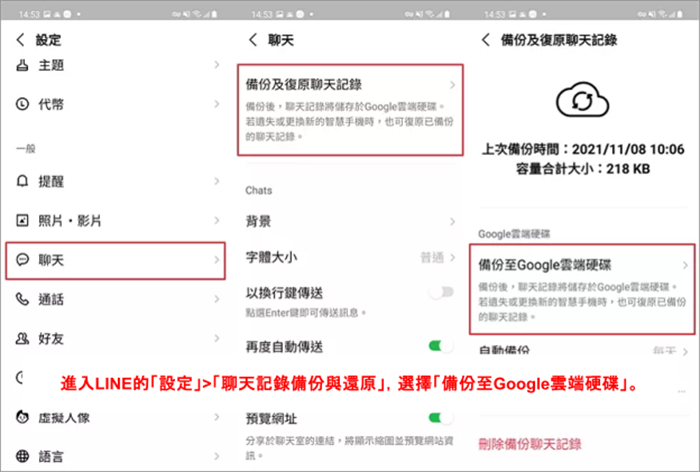Select 備份至Google雲端硬碟
The image size is (700, 472).
click(x=582, y=289)
